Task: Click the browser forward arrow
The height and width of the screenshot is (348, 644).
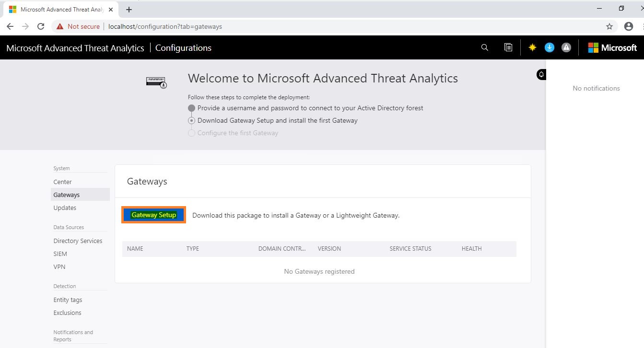Action: pyautogui.click(x=25, y=26)
